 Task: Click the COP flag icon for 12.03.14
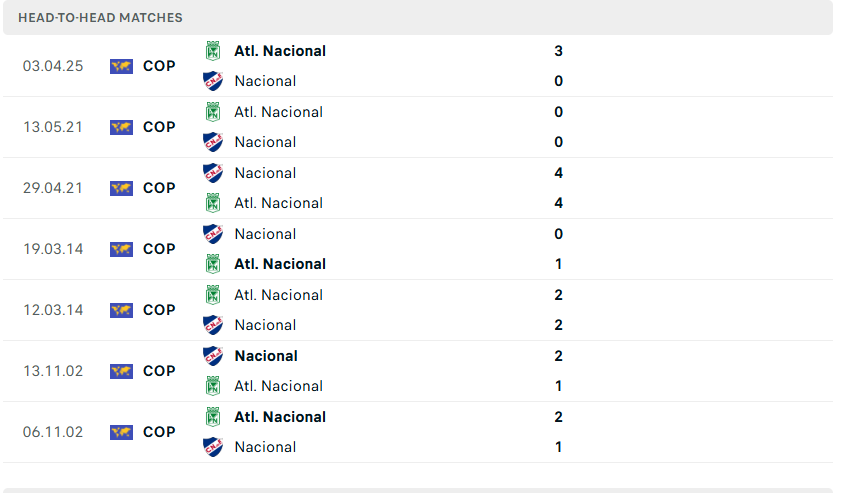tap(121, 310)
